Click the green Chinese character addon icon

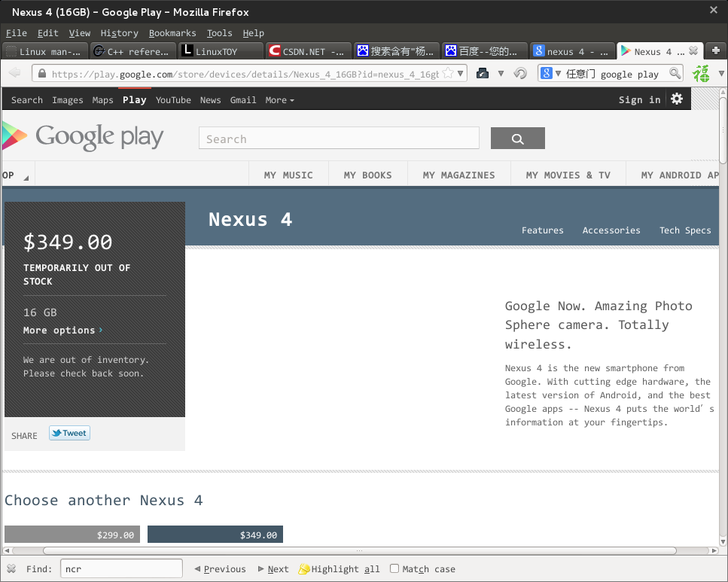coord(701,73)
